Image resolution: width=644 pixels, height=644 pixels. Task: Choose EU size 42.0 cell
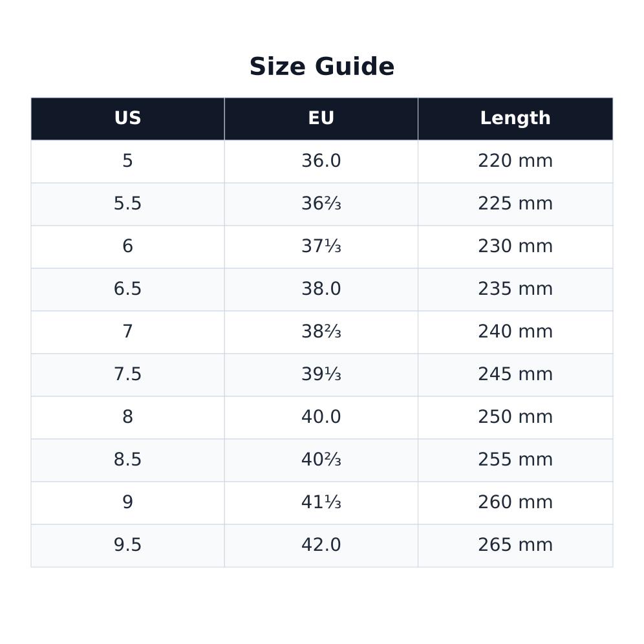pyautogui.click(x=321, y=546)
